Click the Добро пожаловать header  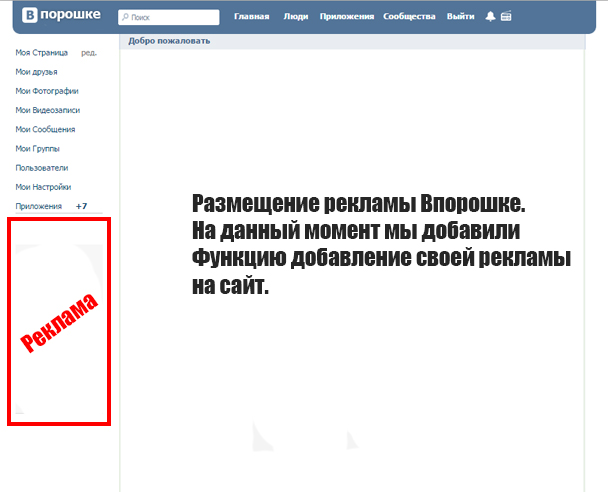click(169, 41)
